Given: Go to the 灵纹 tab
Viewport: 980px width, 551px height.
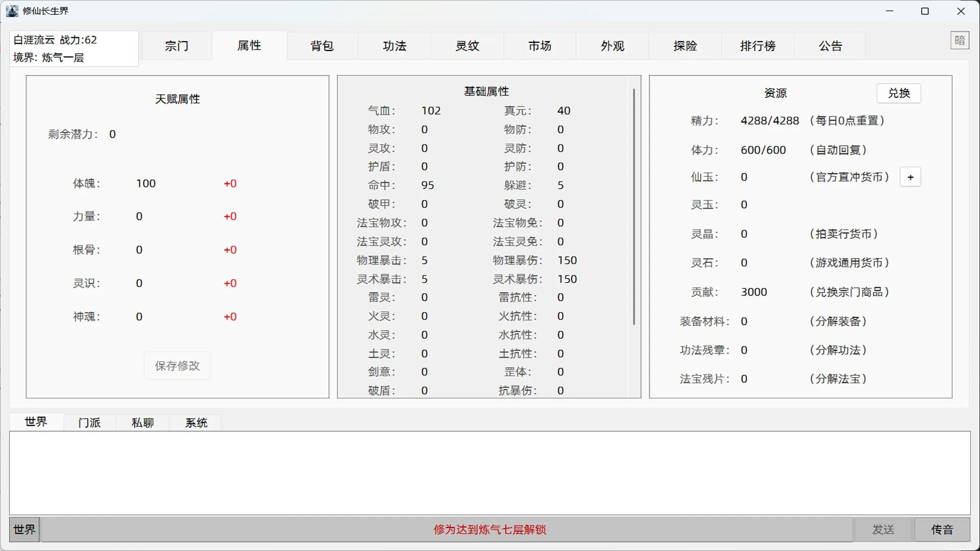Looking at the screenshot, I should coord(467,46).
